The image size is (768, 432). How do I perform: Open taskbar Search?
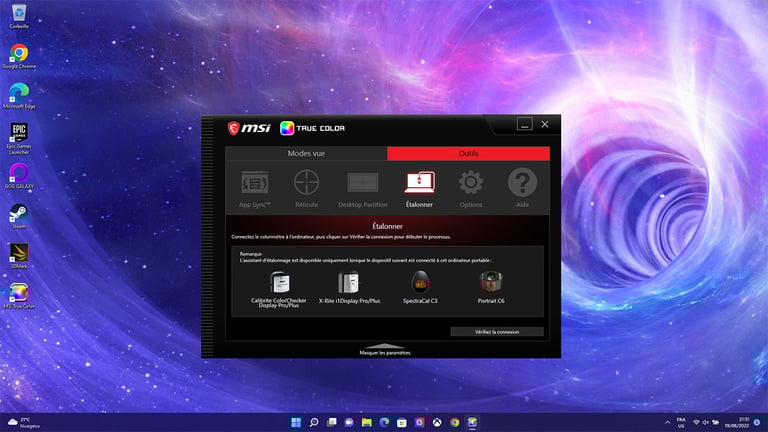[314, 422]
